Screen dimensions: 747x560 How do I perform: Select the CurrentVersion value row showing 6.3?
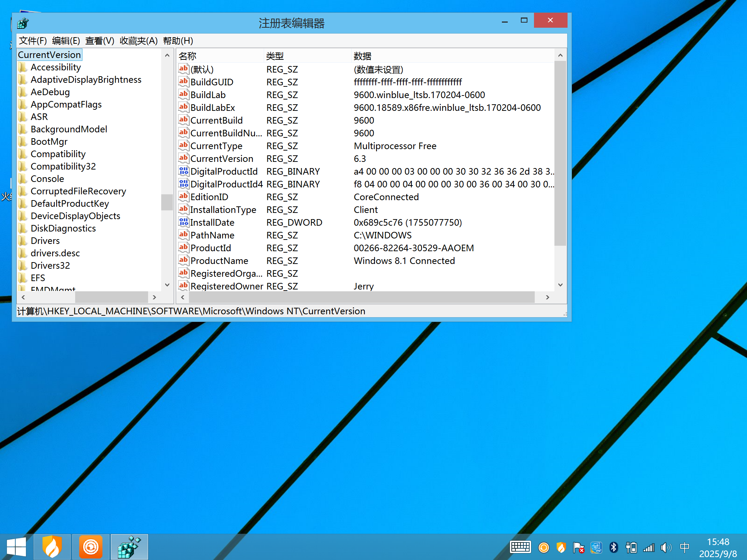pos(366,159)
